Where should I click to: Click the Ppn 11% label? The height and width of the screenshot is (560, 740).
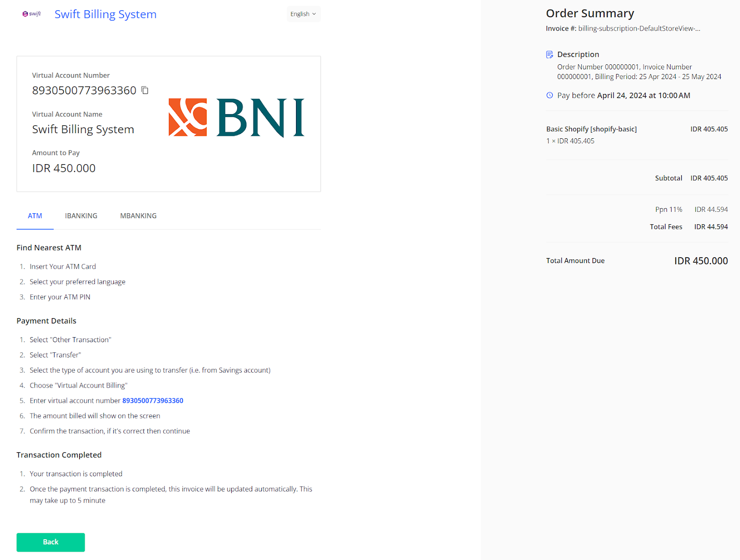[x=668, y=209]
